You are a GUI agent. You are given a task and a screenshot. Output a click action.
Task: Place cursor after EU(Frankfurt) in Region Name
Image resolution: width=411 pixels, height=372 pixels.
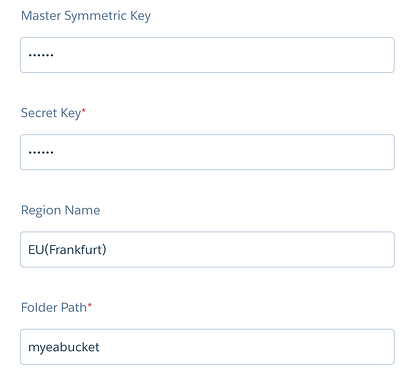click(107, 250)
